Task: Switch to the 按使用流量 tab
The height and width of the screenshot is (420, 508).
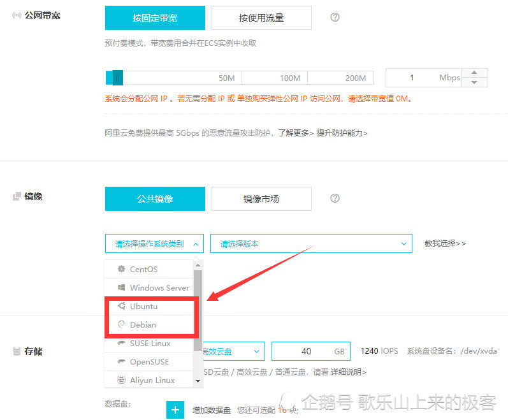Action: click(x=261, y=18)
